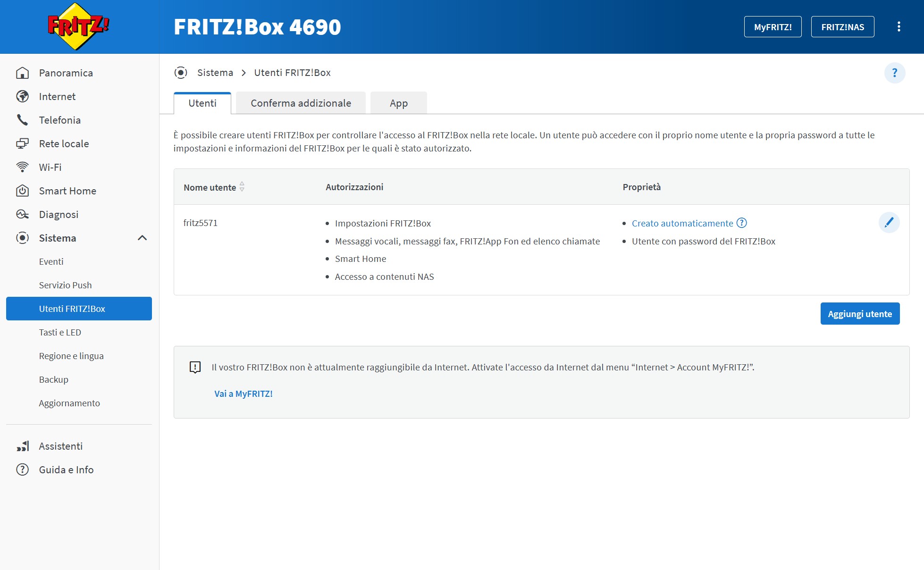The image size is (924, 570).
Task: Click the info icon beside Creato automaticamente
Action: point(742,223)
